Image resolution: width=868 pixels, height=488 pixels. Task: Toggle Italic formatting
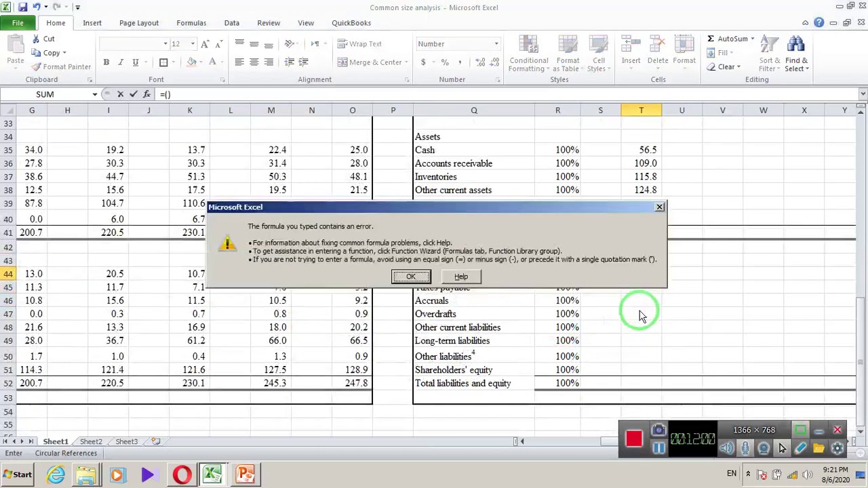[121, 62]
